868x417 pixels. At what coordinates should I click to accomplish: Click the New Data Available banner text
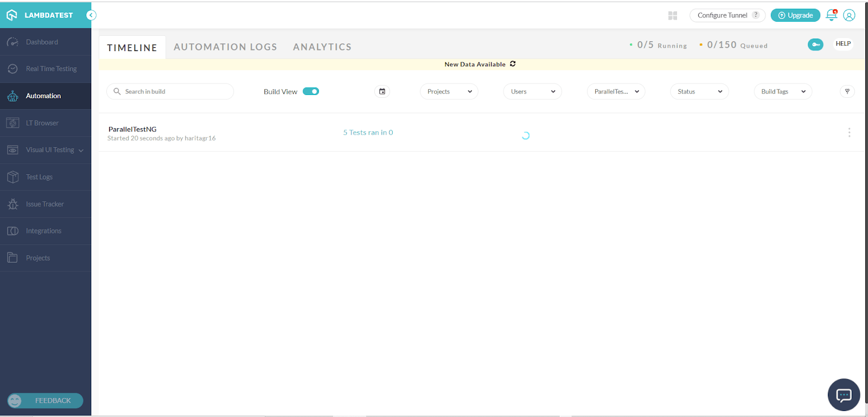pyautogui.click(x=475, y=64)
